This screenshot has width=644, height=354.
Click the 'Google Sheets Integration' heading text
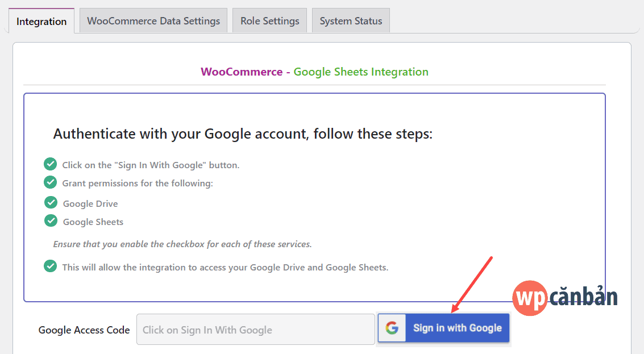361,72
